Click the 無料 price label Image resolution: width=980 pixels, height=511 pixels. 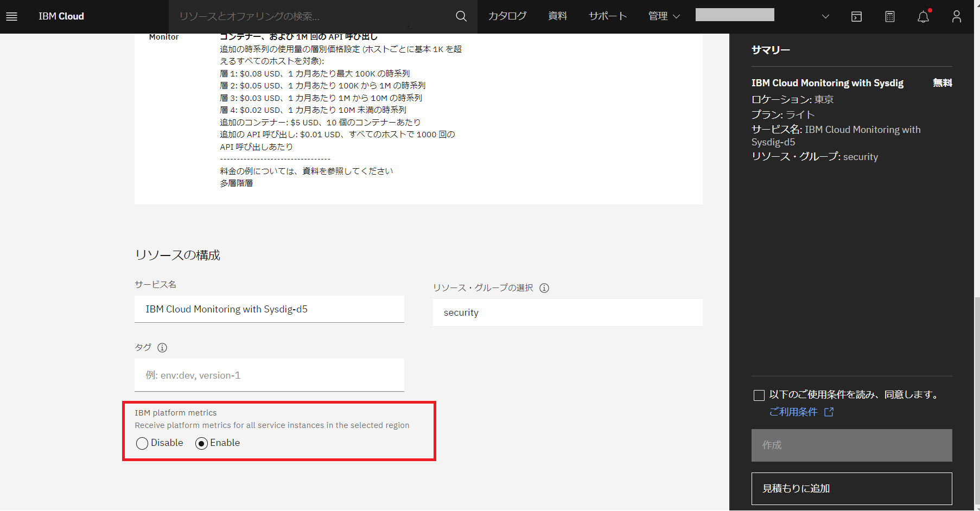[x=943, y=83]
